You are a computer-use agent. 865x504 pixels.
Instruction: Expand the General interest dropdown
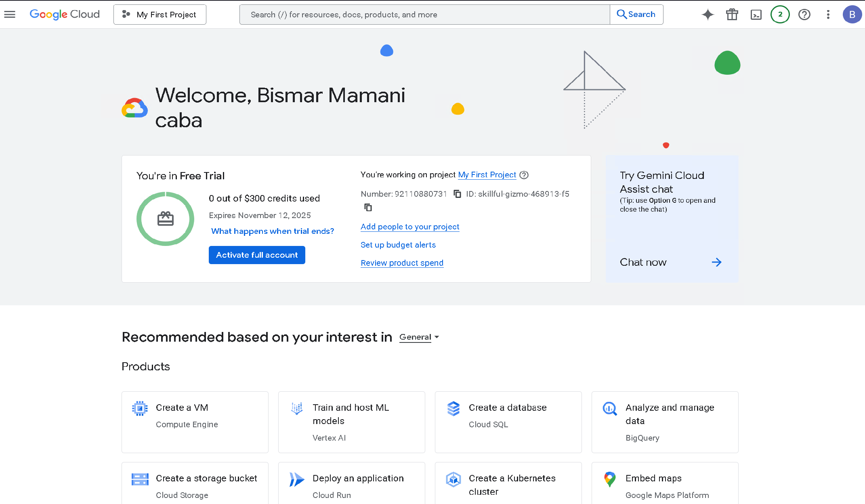419,337
